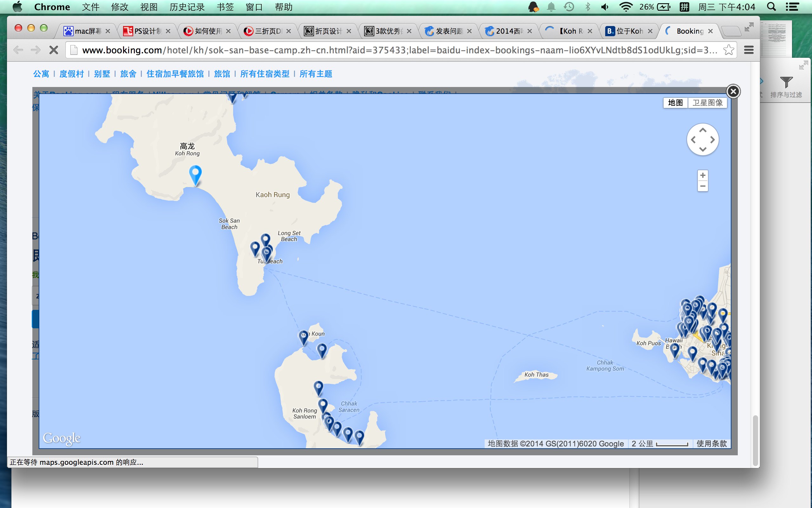
Task: Open the 历史记录 menu
Action: [x=187, y=7]
